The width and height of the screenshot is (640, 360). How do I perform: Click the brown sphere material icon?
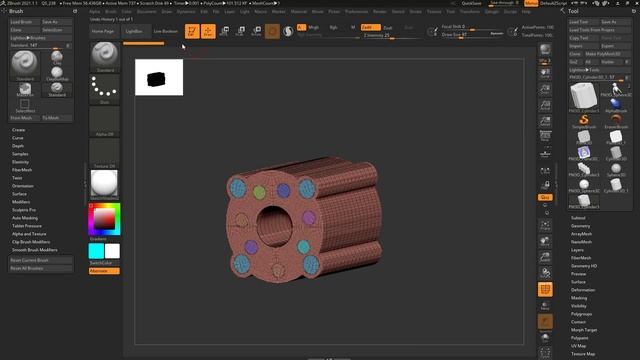point(272,31)
